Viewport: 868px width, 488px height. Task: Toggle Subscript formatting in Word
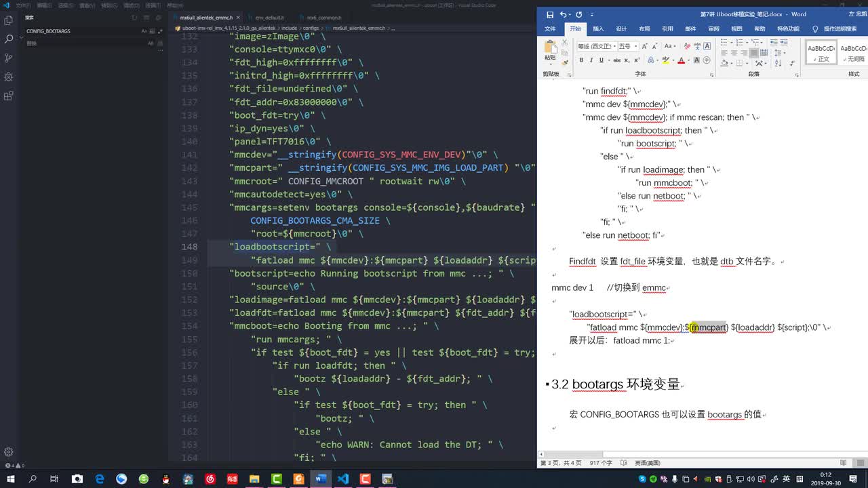(x=627, y=60)
